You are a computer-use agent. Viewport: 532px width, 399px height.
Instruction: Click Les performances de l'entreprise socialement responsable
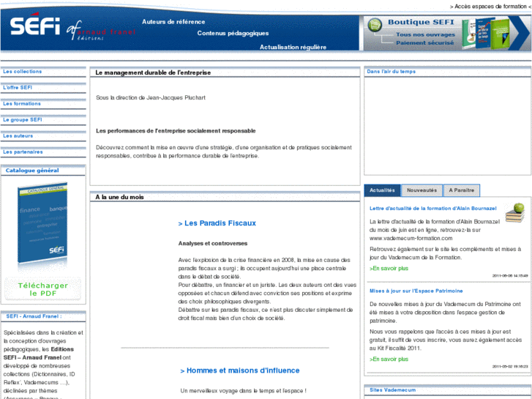176,131
